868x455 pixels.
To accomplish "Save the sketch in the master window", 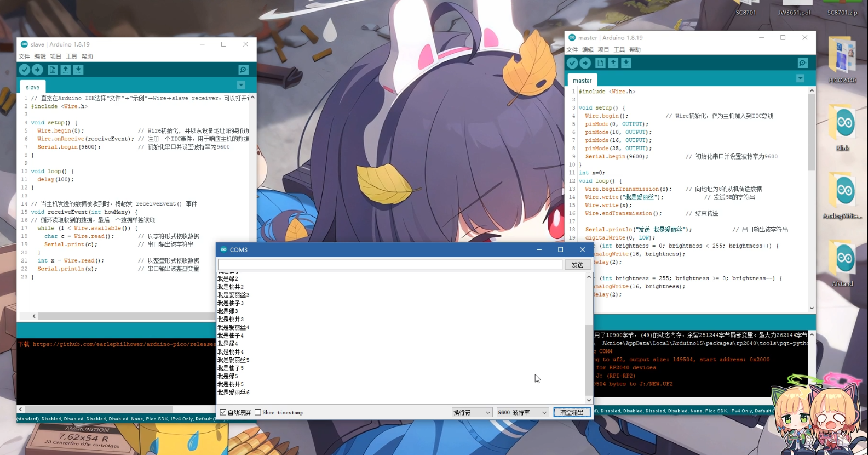I will (626, 63).
